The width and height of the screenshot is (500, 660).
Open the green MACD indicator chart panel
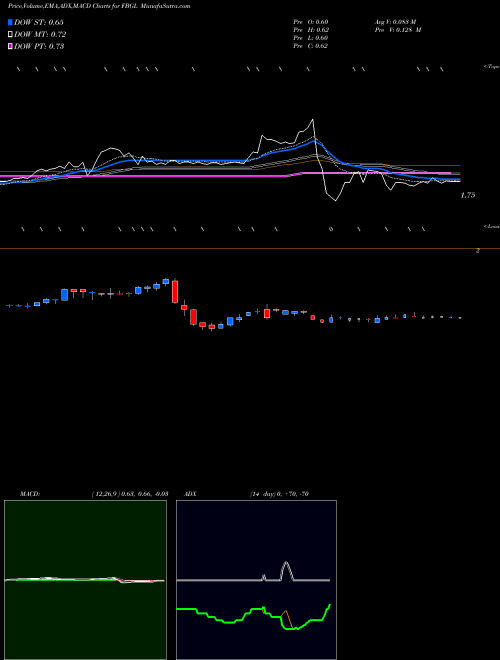(x=85, y=580)
